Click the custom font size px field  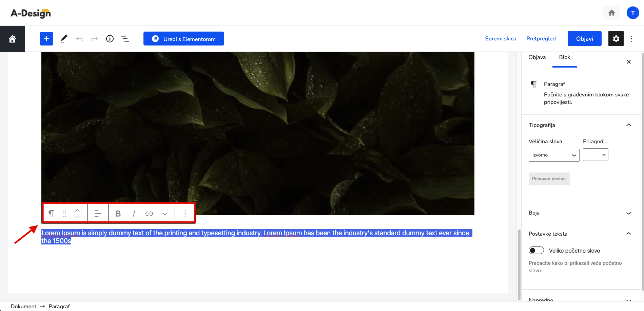pos(596,155)
